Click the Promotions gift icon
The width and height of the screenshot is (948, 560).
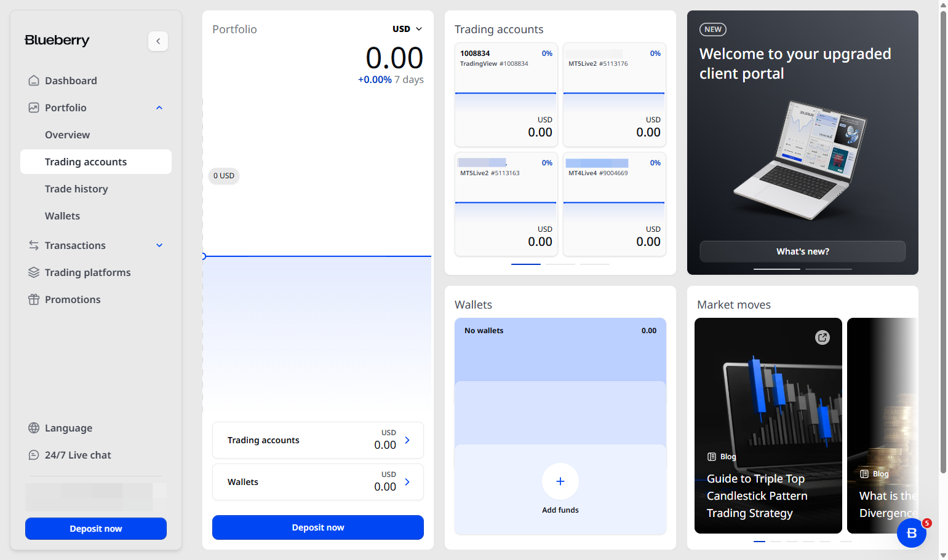click(34, 299)
